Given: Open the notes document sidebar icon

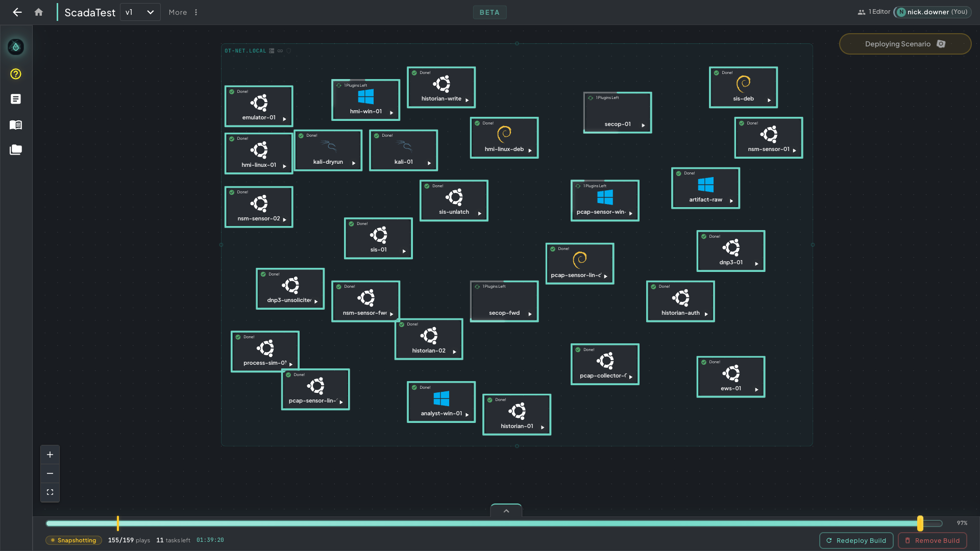Looking at the screenshot, I should [16, 99].
